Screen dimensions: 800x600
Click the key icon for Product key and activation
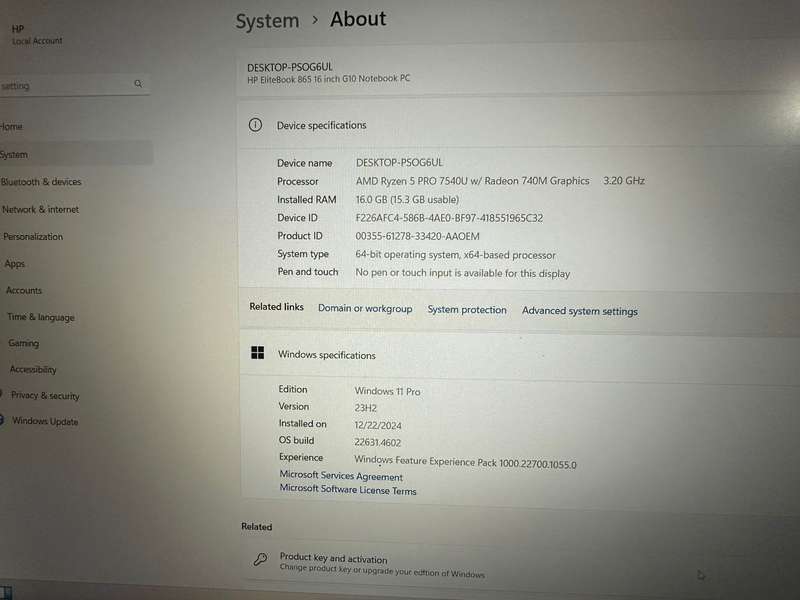260,560
